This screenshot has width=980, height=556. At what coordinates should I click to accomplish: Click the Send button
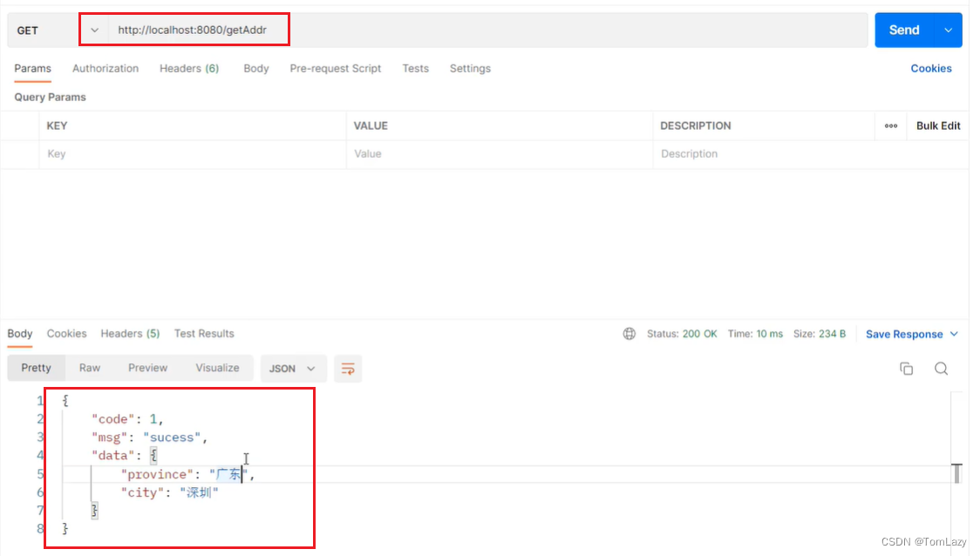[x=904, y=29]
